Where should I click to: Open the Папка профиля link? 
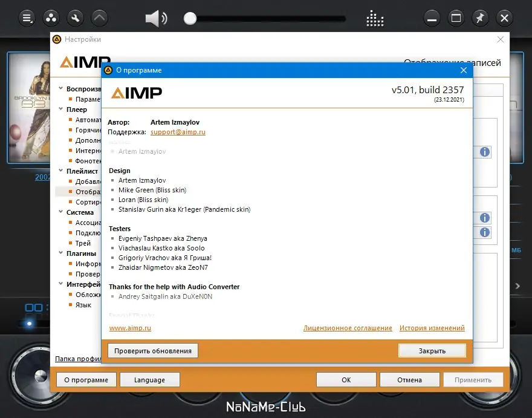click(x=78, y=359)
